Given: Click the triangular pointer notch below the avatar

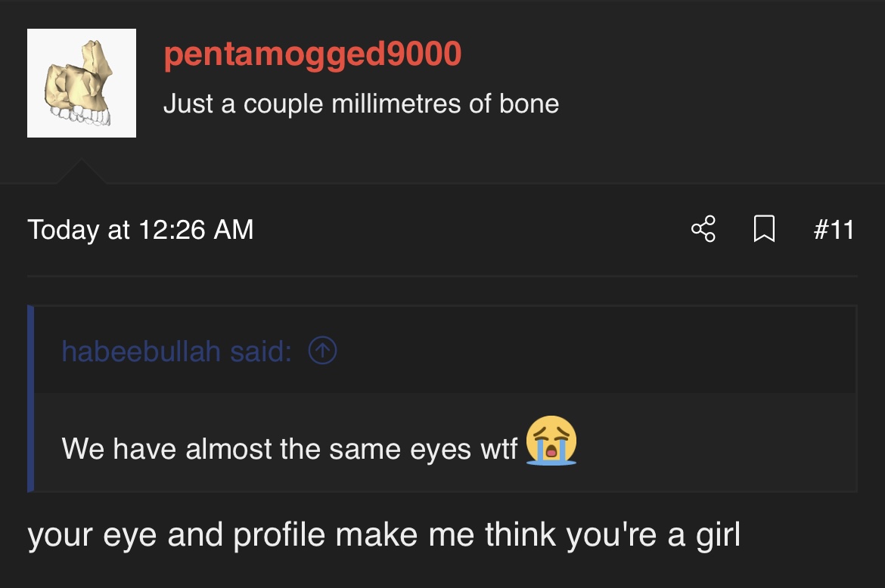Looking at the screenshot, I should (x=82, y=172).
